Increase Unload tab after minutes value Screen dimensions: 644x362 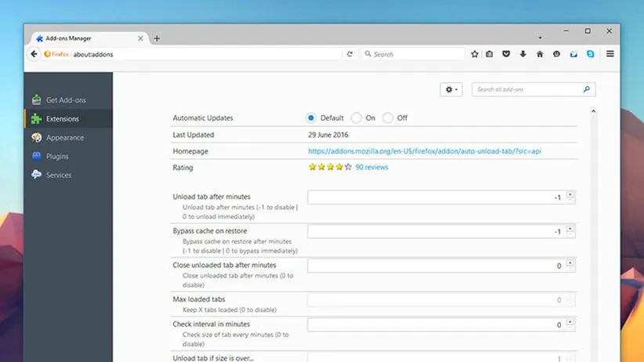point(570,194)
